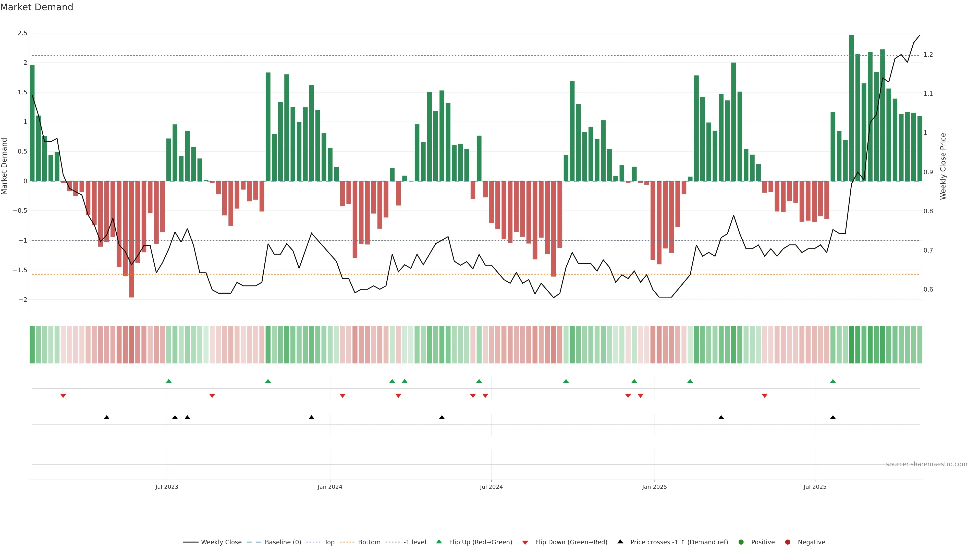Click the Market Demand chart title
Image resolution: width=980 pixels, height=551 pixels.
tap(36, 7)
